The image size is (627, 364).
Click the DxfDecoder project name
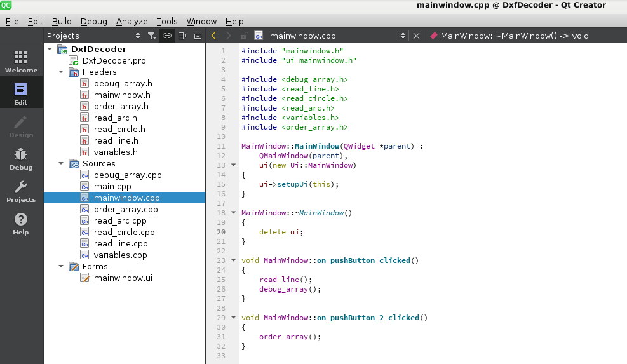click(98, 49)
